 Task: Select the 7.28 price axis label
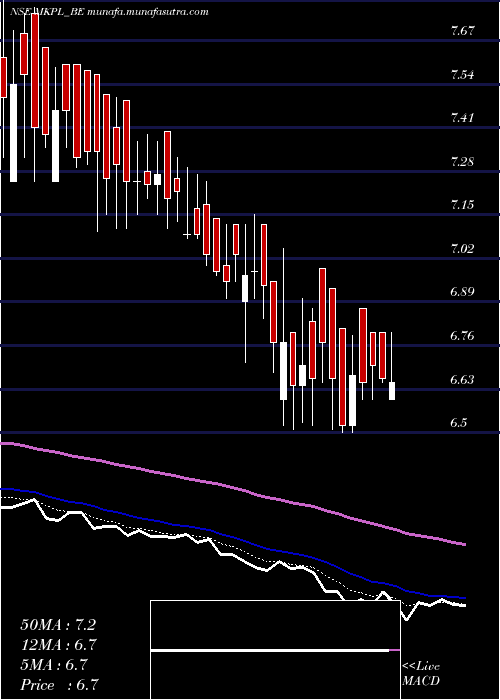click(x=462, y=162)
